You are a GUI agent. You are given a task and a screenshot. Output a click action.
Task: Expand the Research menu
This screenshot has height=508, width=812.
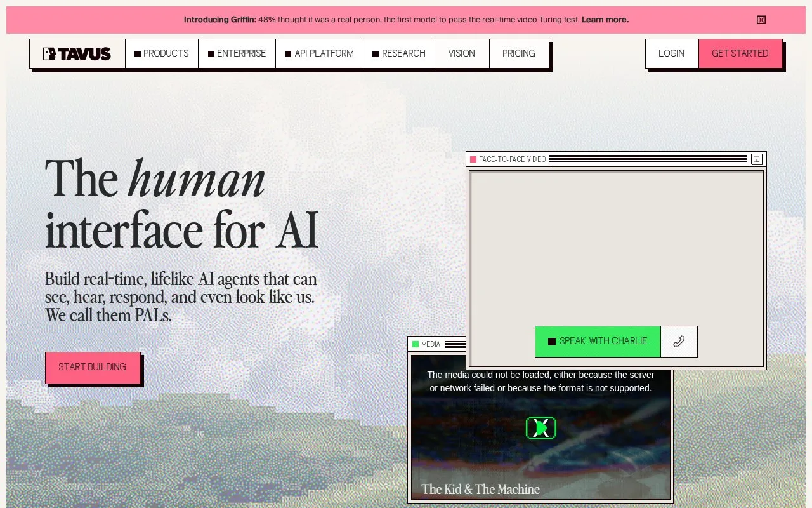pos(399,53)
